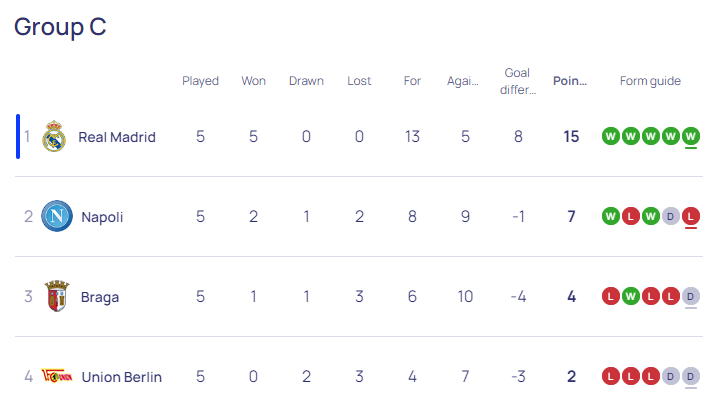The image size is (717, 416).
Task: Click the Points column header
Action: click(x=570, y=81)
